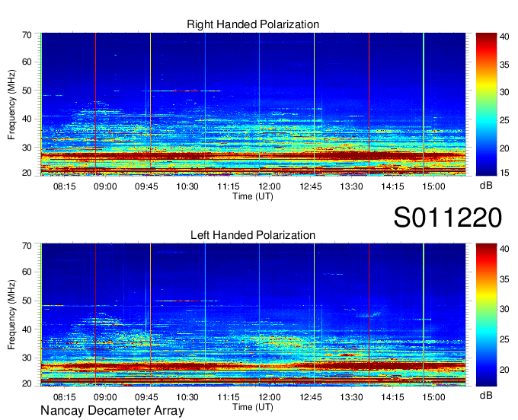Screen dimensions: 518x420
Task: Click the 50 MHz tick label on upper plot
Action: click(x=27, y=91)
